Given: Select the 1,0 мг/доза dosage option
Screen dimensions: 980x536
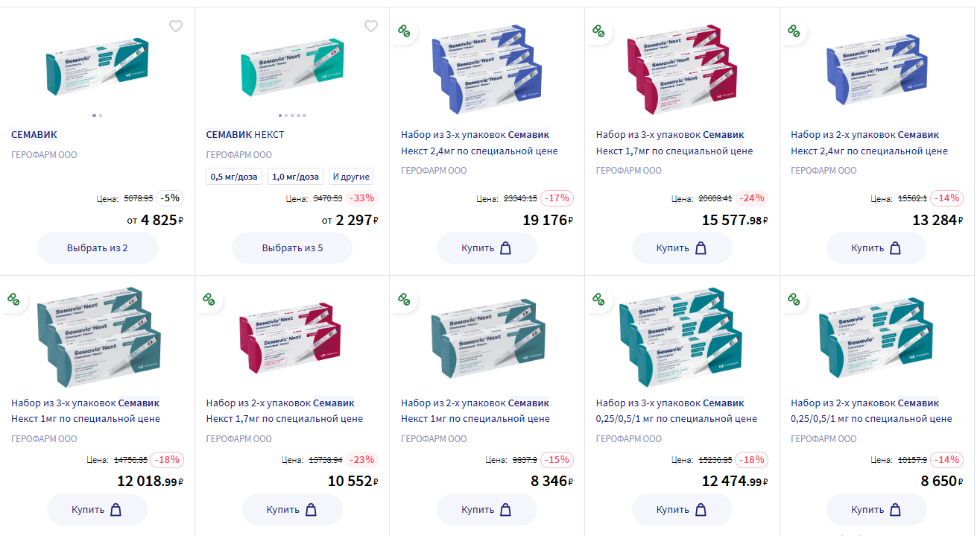Looking at the screenshot, I should point(295,177).
